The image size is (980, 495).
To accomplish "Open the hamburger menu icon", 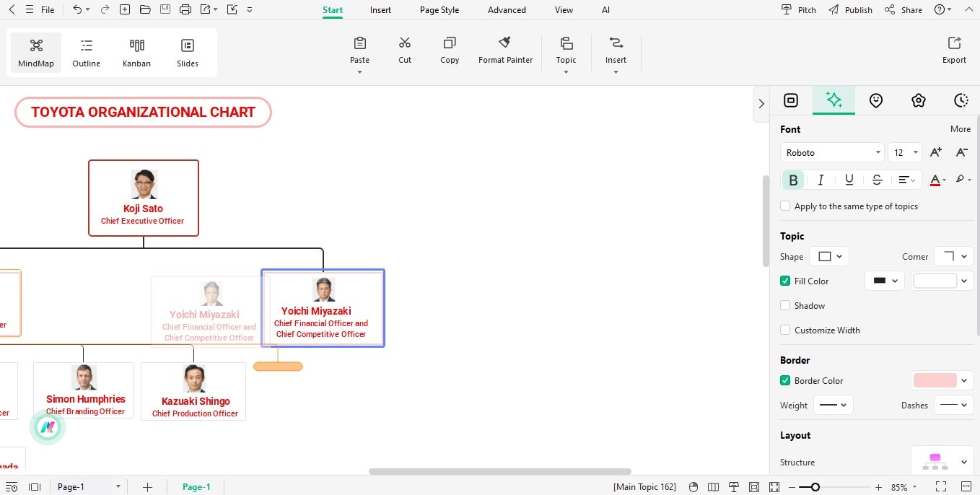I will (x=29, y=9).
